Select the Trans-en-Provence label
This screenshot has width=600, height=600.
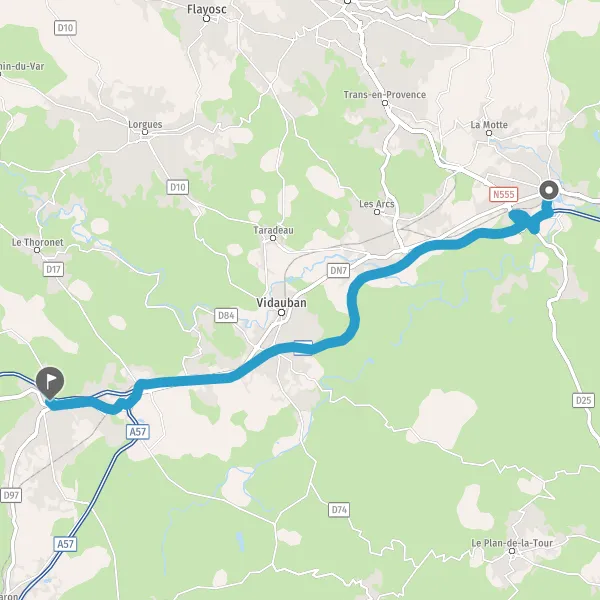385,95
